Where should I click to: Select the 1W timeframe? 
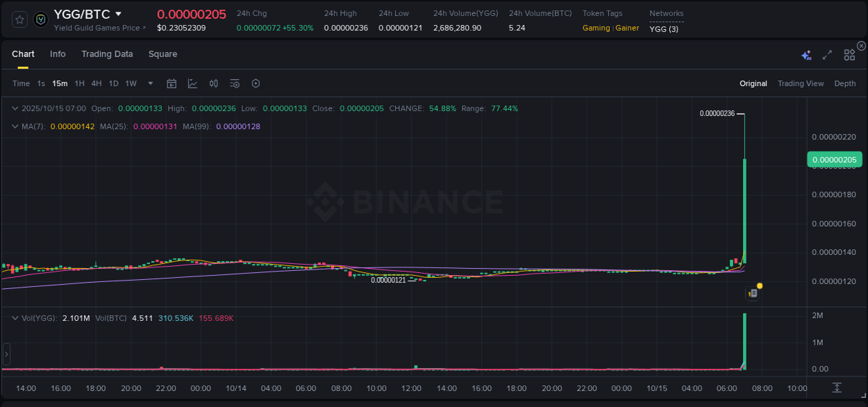pos(131,83)
